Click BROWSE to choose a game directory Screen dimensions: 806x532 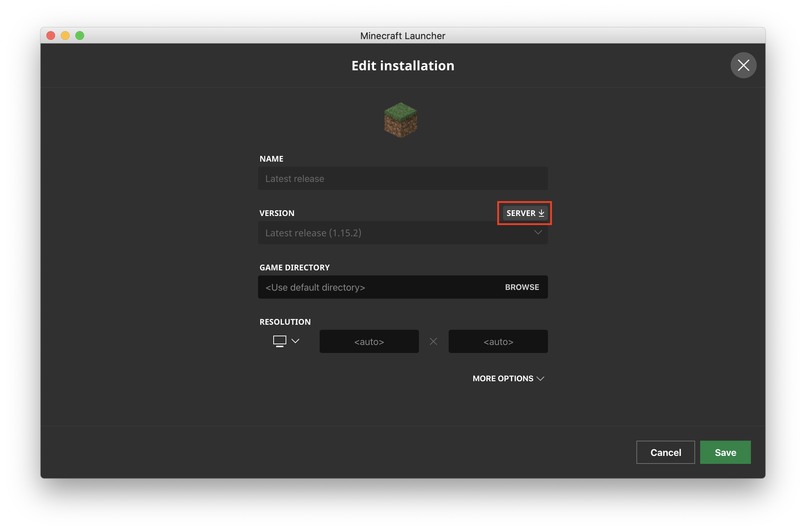(522, 287)
